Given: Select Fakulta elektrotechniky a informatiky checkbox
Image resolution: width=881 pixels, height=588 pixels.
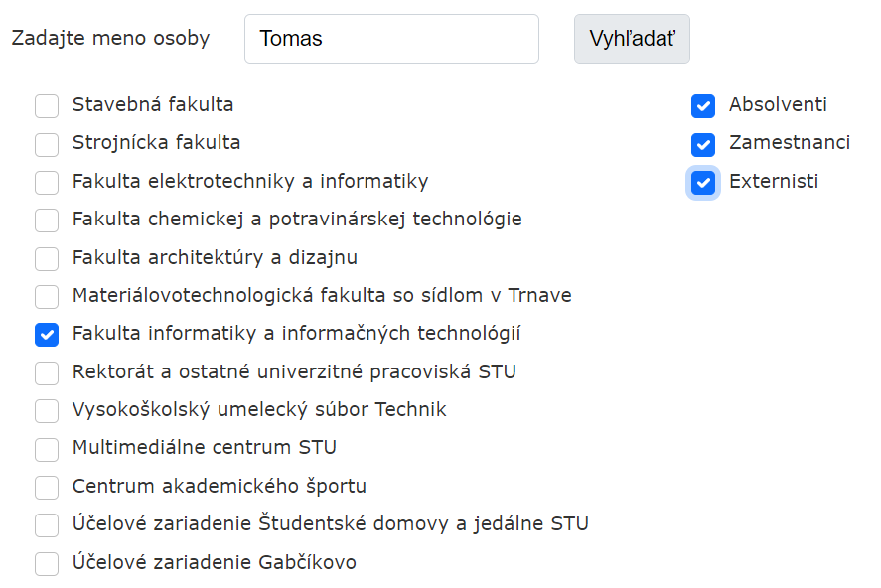Looking at the screenshot, I should tap(47, 183).
